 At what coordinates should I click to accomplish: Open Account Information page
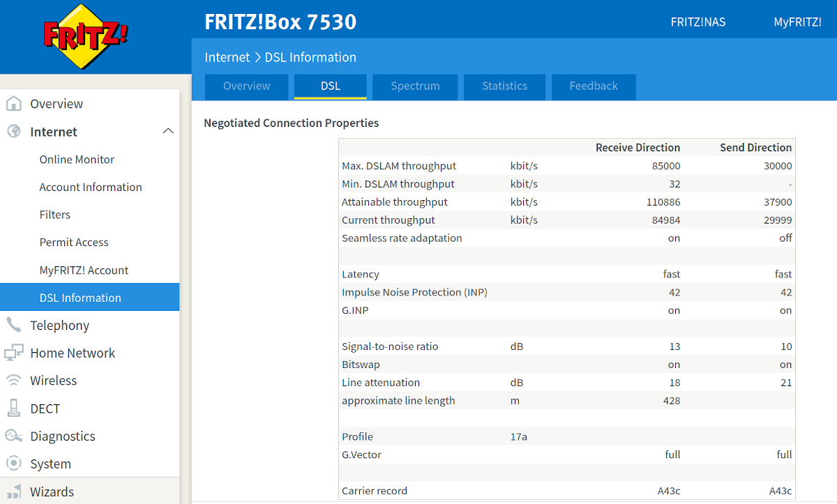(89, 187)
